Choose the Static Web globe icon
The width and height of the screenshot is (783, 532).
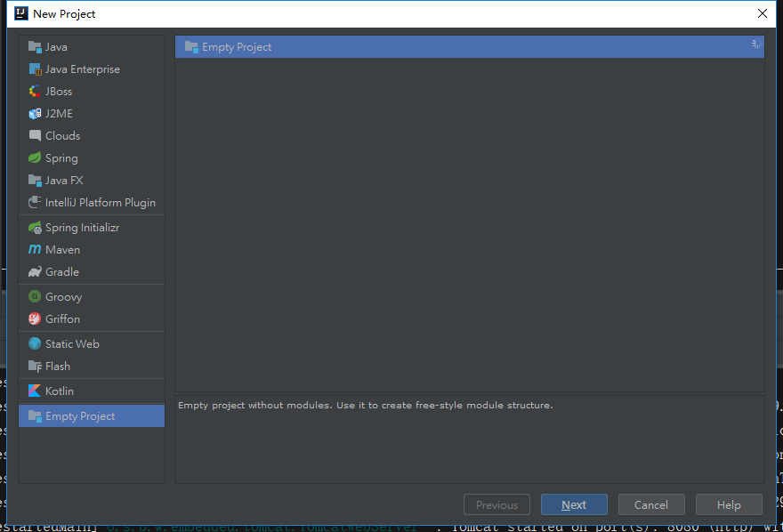point(35,344)
